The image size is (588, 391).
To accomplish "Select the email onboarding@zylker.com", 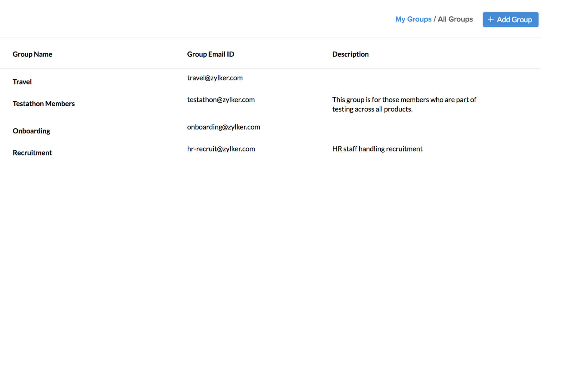I will tap(223, 127).
